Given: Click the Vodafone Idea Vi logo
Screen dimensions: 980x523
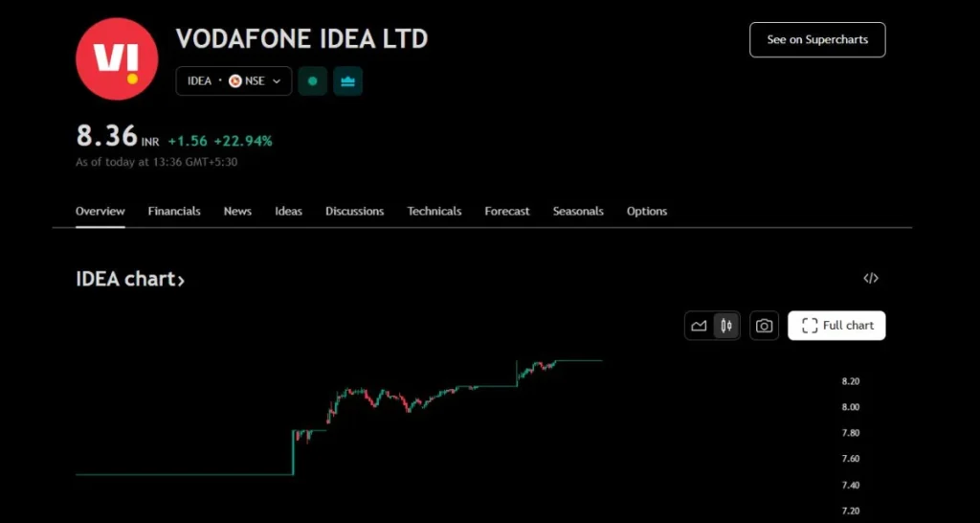Looking at the screenshot, I should [x=117, y=58].
